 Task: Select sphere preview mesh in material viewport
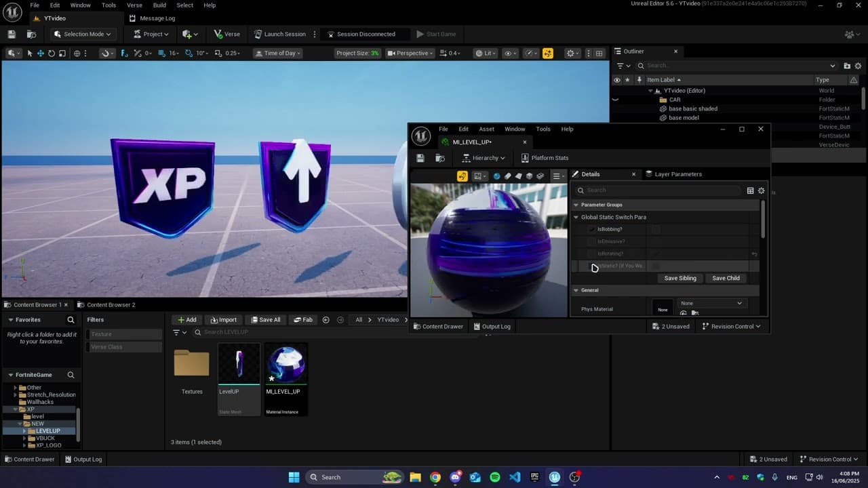497,176
